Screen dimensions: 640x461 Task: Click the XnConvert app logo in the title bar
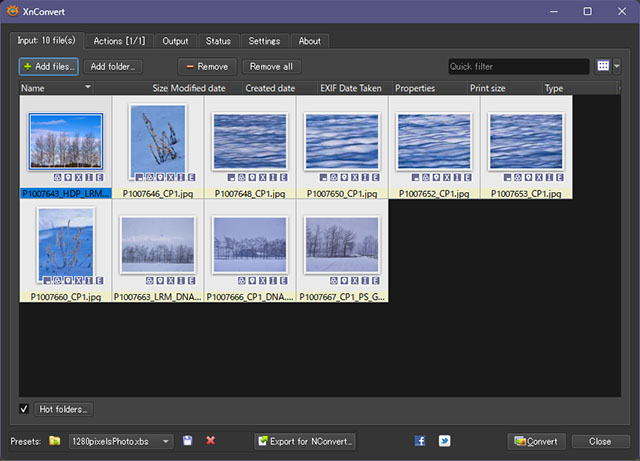tap(13, 11)
